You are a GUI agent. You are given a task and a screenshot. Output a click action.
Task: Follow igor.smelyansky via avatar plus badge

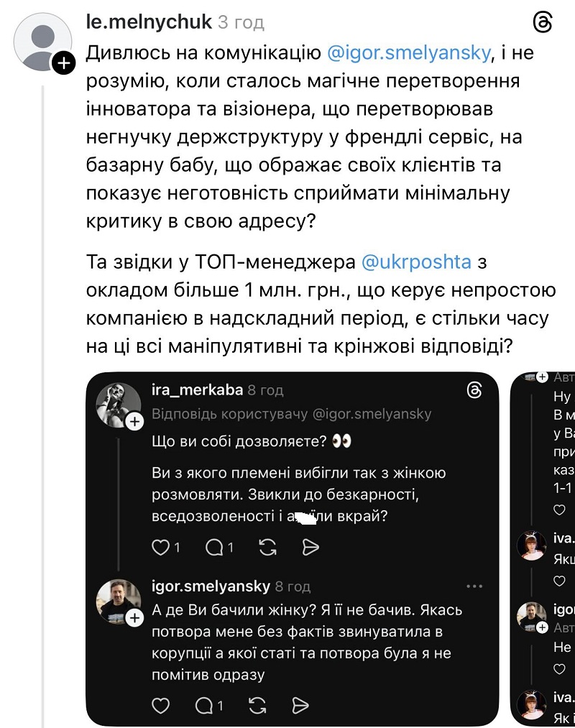tap(134, 617)
